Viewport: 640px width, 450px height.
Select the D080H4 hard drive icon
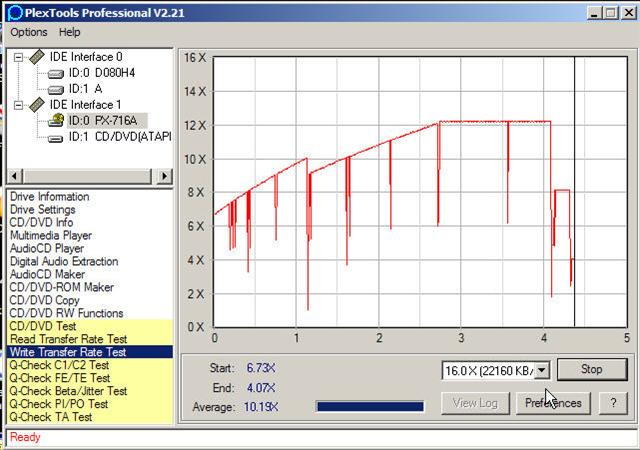(x=55, y=73)
